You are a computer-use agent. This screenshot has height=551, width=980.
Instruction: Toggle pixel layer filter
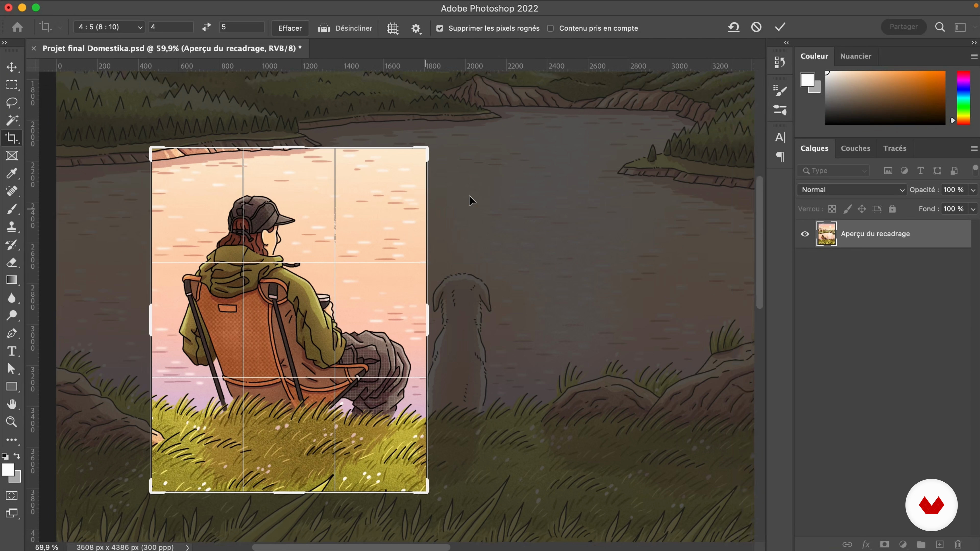coord(888,171)
